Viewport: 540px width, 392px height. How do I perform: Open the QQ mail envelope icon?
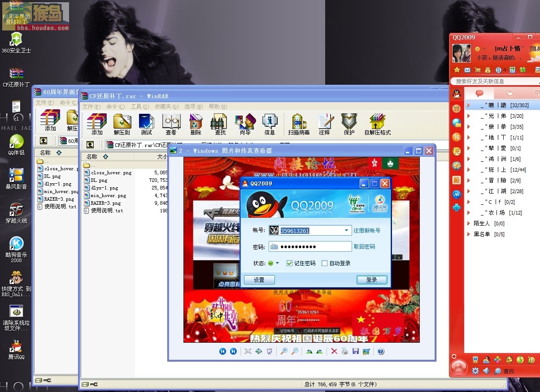[x=467, y=70]
